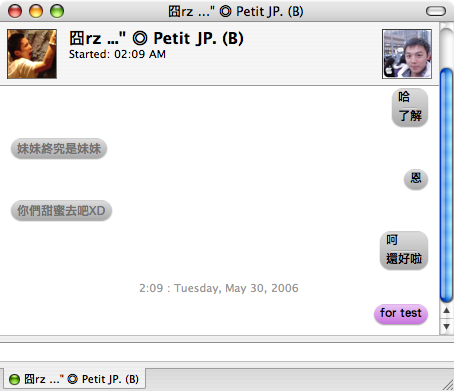Click the message input field
The width and height of the screenshot is (454, 391).
(227, 352)
